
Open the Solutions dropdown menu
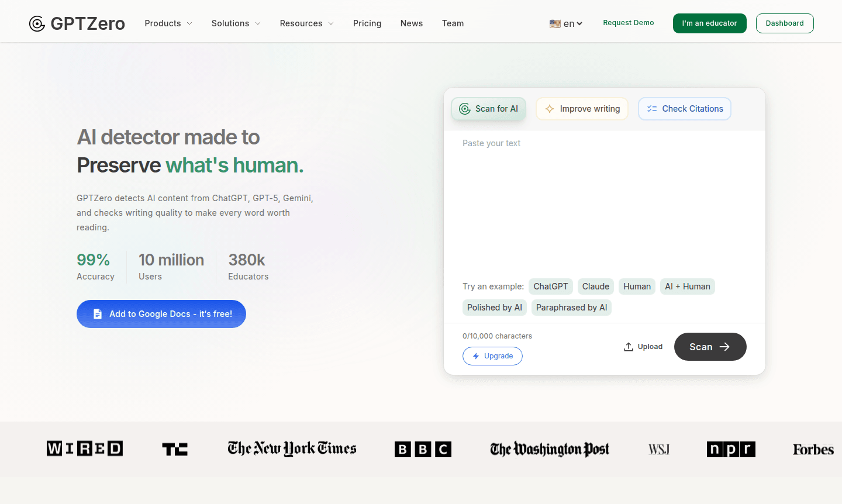click(x=236, y=23)
